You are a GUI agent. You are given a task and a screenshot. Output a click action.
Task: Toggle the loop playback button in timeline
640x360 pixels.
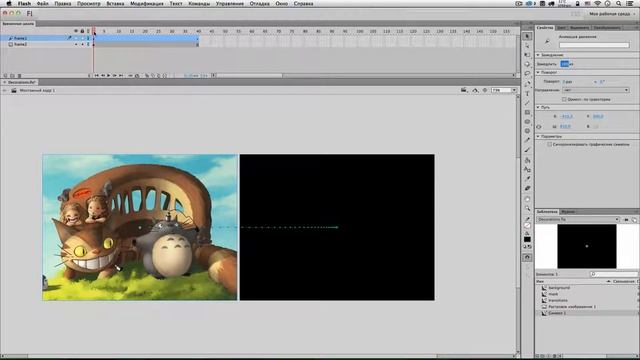click(x=137, y=76)
